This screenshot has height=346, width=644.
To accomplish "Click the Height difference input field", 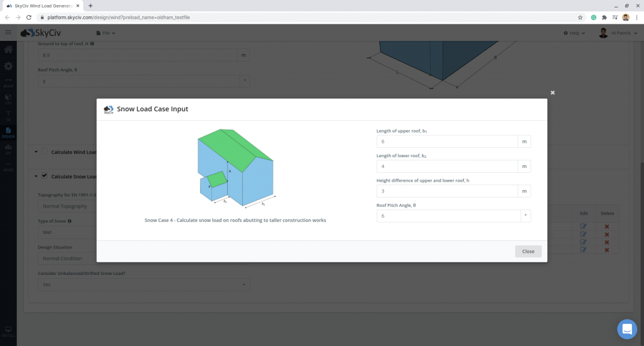I will [x=447, y=191].
